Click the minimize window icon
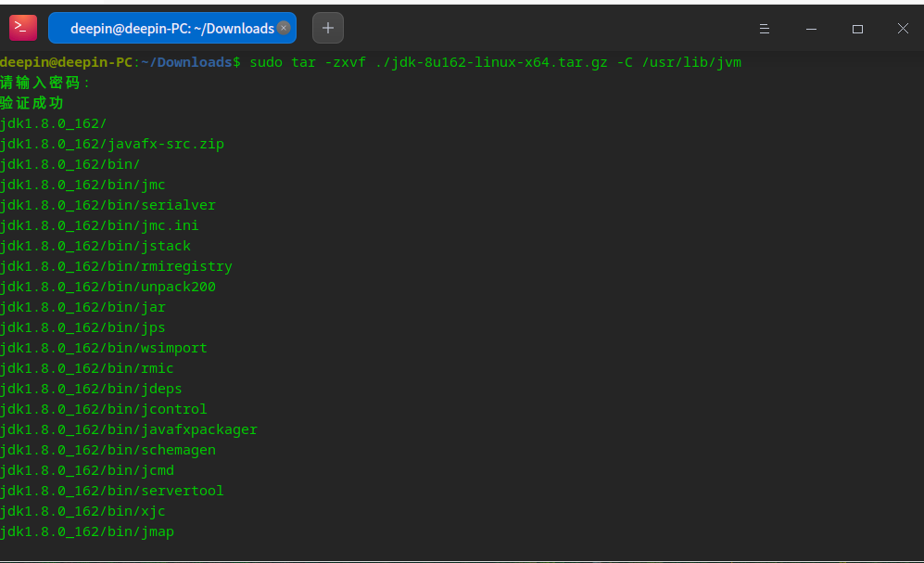This screenshot has height=563, width=924. tap(810, 29)
